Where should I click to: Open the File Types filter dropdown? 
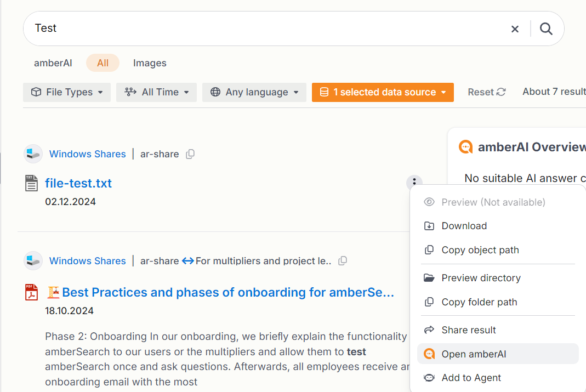point(67,92)
